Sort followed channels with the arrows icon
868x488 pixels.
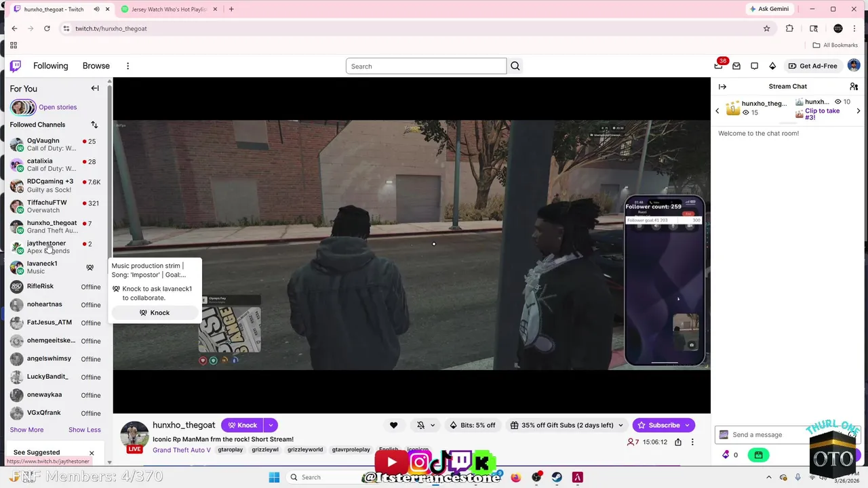coord(94,125)
